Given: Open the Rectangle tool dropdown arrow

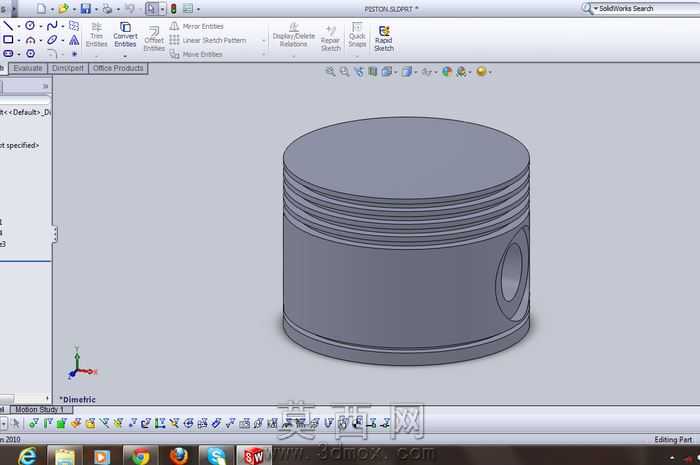Looking at the screenshot, I should (19, 41).
